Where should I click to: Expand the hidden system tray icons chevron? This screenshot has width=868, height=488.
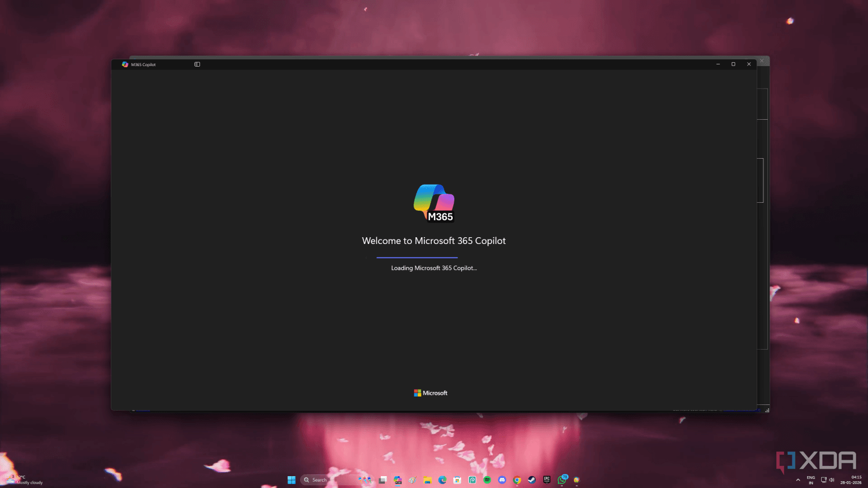coord(798,480)
